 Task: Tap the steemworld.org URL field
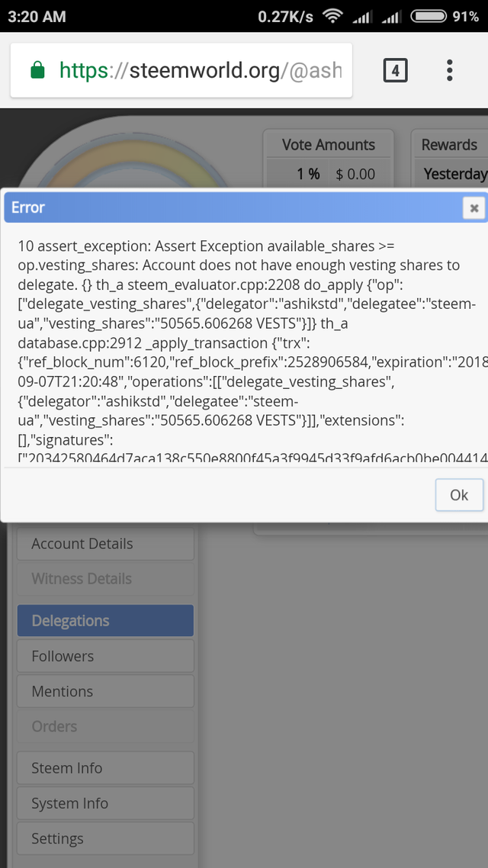click(198, 71)
